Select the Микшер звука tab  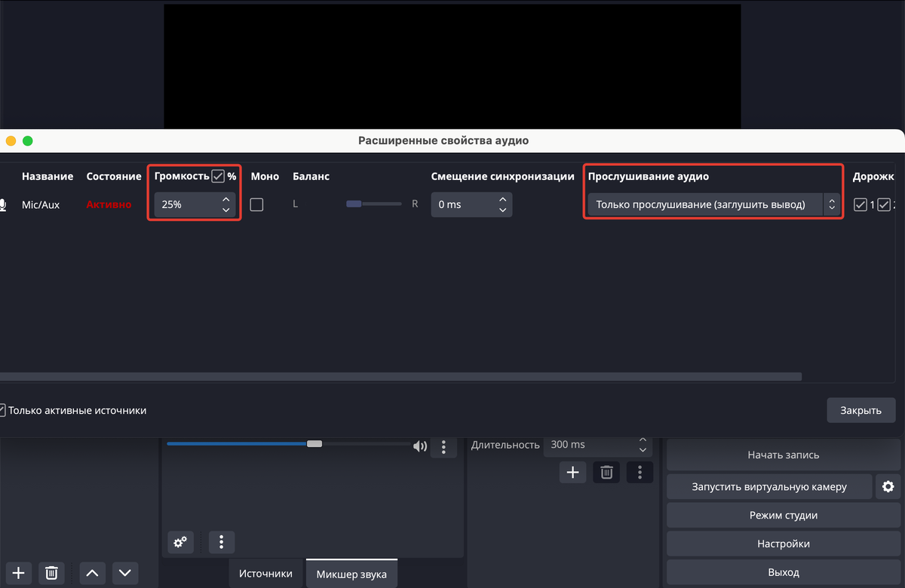click(351, 574)
